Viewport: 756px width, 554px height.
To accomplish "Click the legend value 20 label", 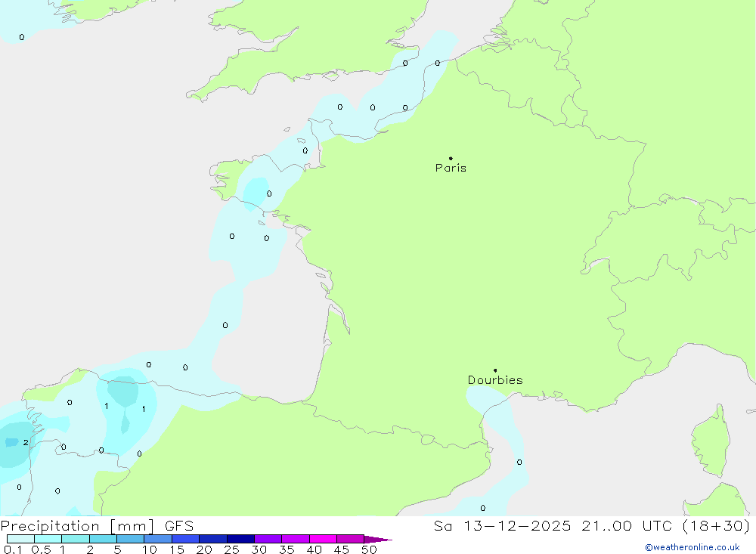I will point(204,549).
